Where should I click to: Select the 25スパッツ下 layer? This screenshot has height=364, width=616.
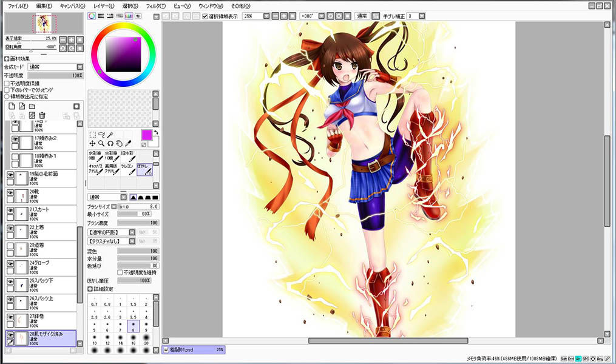(41, 285)
